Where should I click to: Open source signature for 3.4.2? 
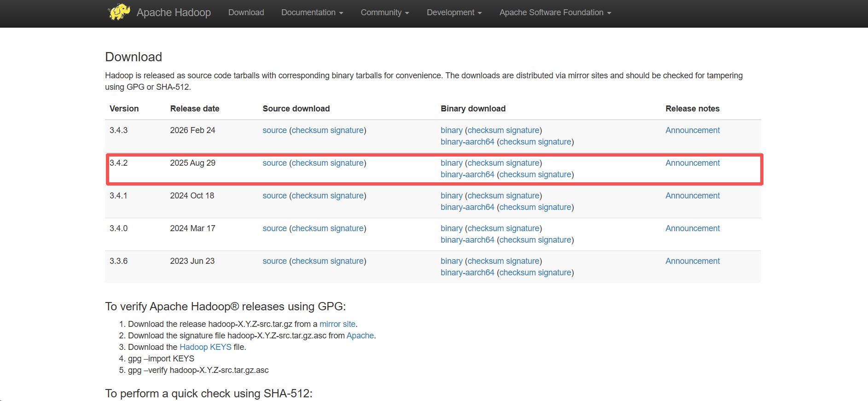(x=347, y=163)
